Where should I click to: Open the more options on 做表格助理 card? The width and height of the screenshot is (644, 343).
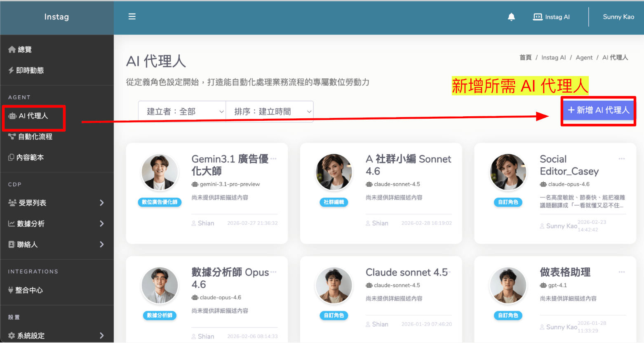click(622, 272)
